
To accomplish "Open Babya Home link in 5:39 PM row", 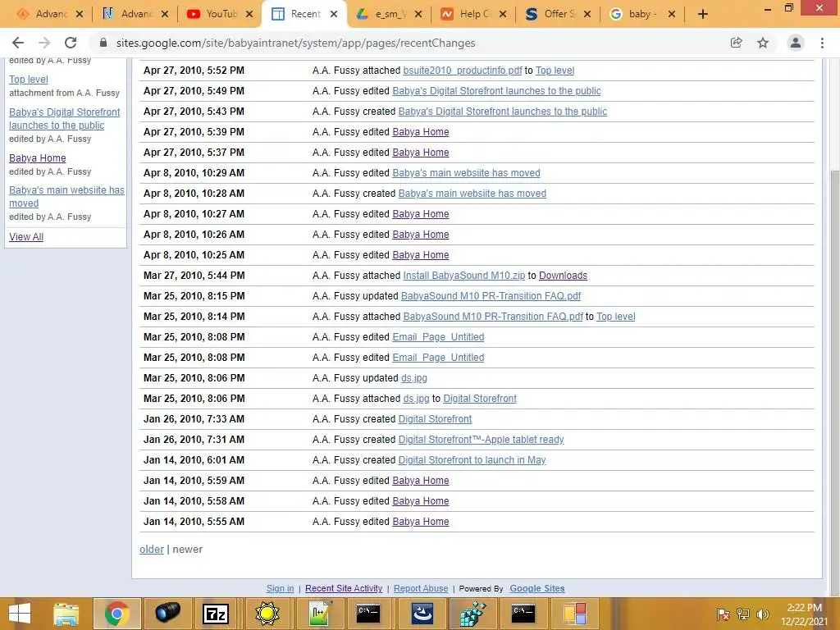I will click(421, 132).
